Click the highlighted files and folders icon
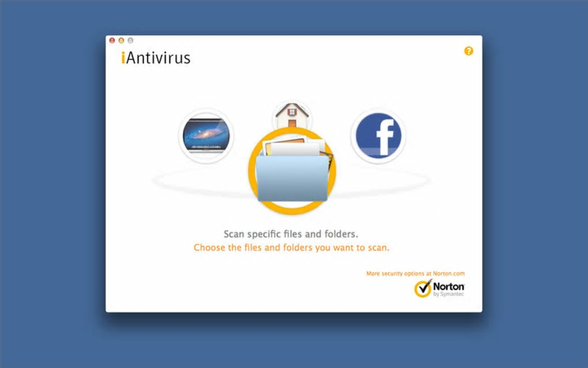This screenshot has height=368, width=588. pos(292,171)
